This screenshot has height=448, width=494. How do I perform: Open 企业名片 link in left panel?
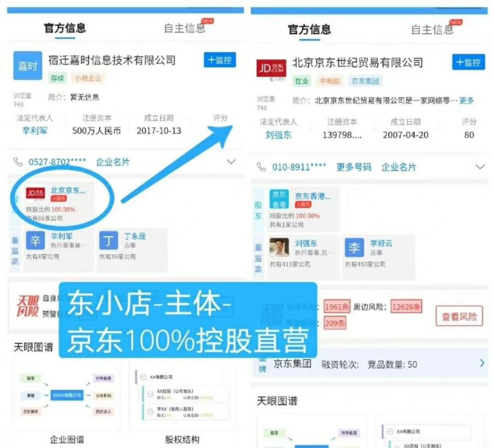(x=113, y=162)
